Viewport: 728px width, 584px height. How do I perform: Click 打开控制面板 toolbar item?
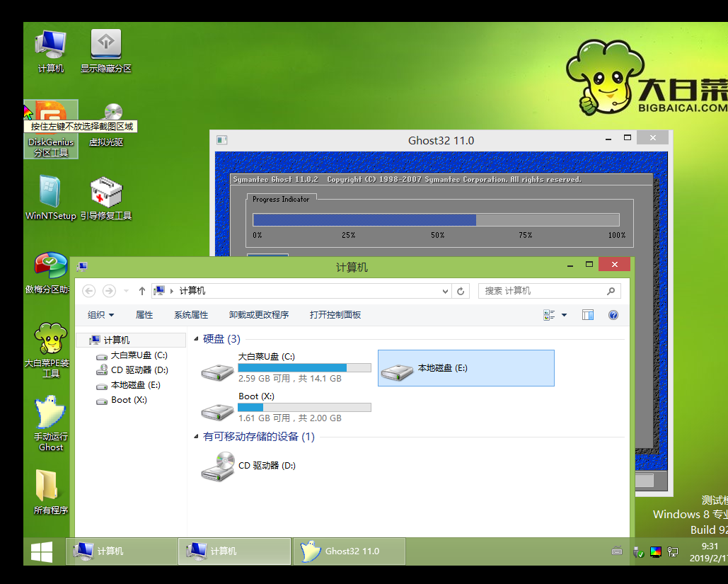click(335, 315)
